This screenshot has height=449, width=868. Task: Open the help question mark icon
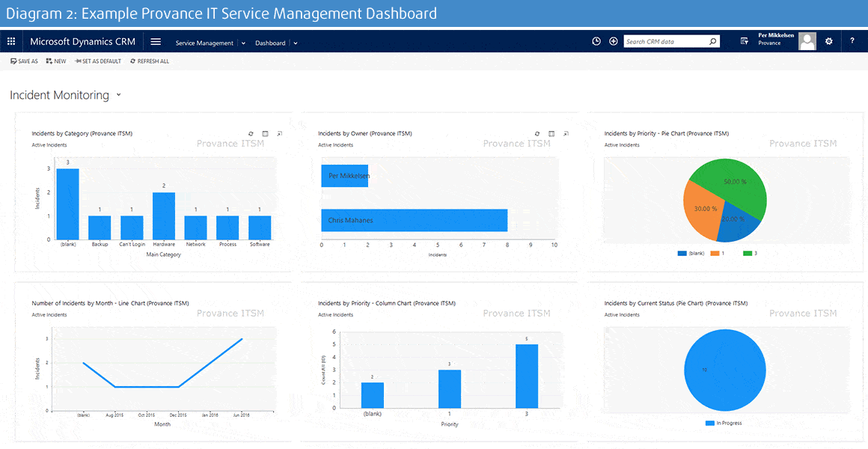pyautogui.click(x=852, y=41)
